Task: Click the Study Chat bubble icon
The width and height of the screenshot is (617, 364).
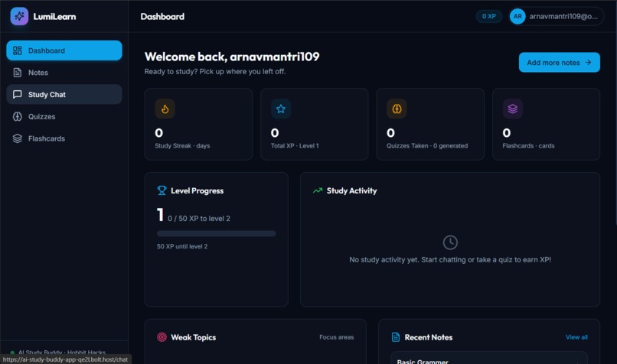Action: (18, 94)
